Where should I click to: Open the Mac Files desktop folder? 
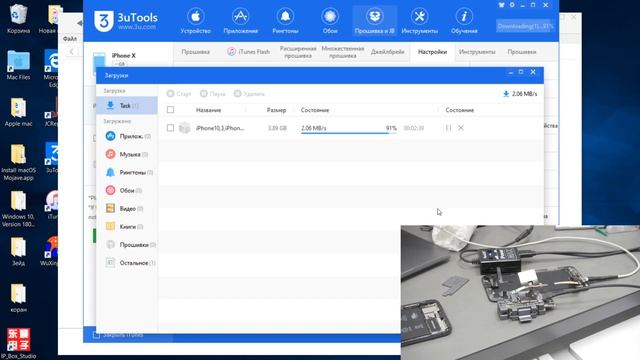point(18,65)
